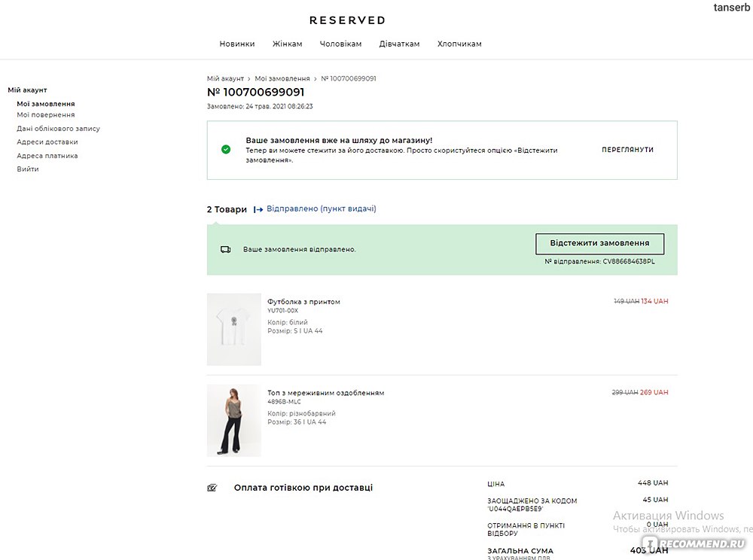Open Футболка з принтом product
The width and height of the screenshot is (753, 560).
coord(303,302)
